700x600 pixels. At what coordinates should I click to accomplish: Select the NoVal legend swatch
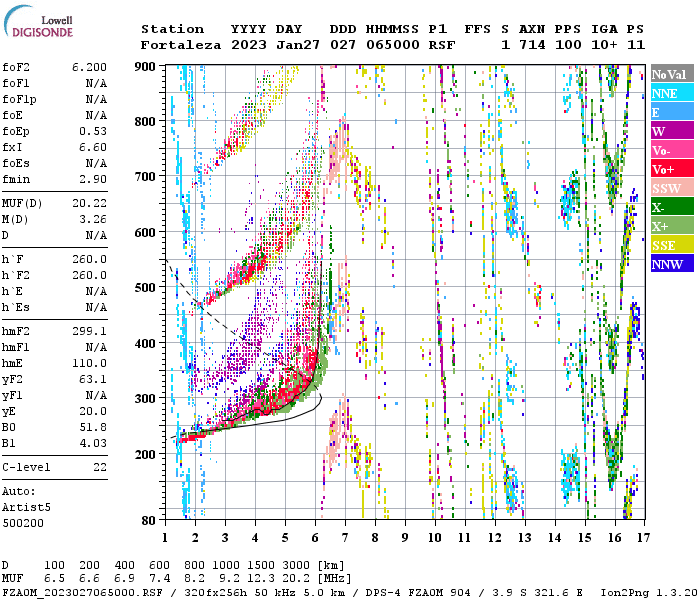click(x=672, y=74)
